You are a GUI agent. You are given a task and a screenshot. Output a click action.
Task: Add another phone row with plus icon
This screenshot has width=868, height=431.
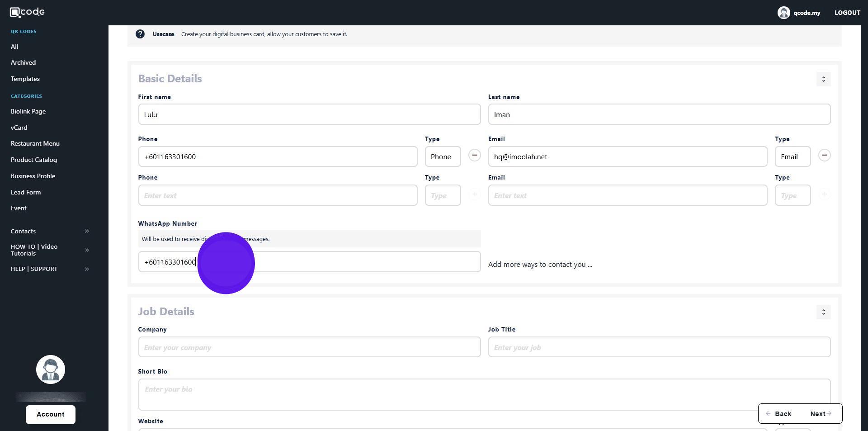[474, 194]
